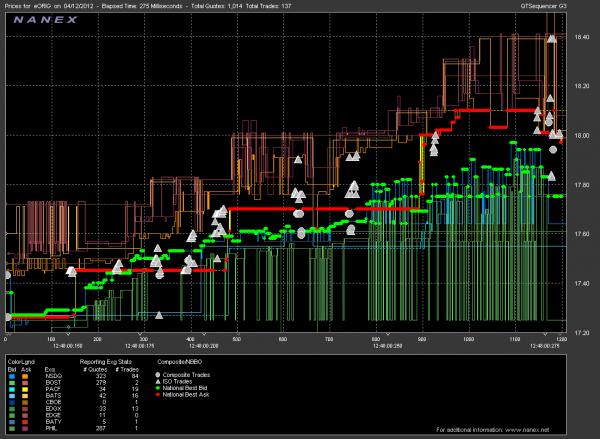Click the 18.40 price axis label
The width and height of the screenshot is (600, 439).
click(x=583, y=37)
